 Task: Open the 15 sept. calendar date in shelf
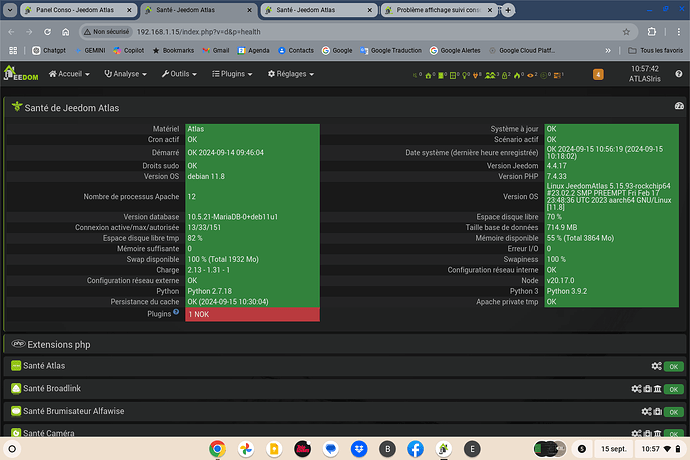[613, 449]
